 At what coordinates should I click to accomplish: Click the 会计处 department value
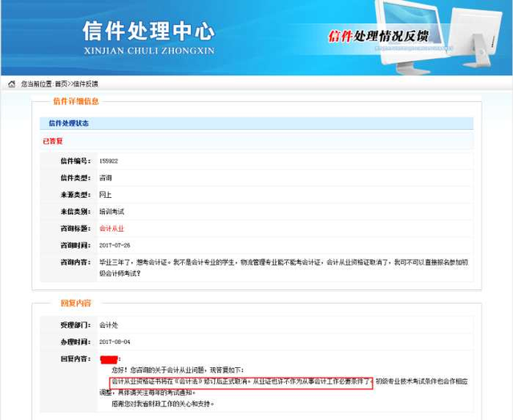tap(109, 325)
